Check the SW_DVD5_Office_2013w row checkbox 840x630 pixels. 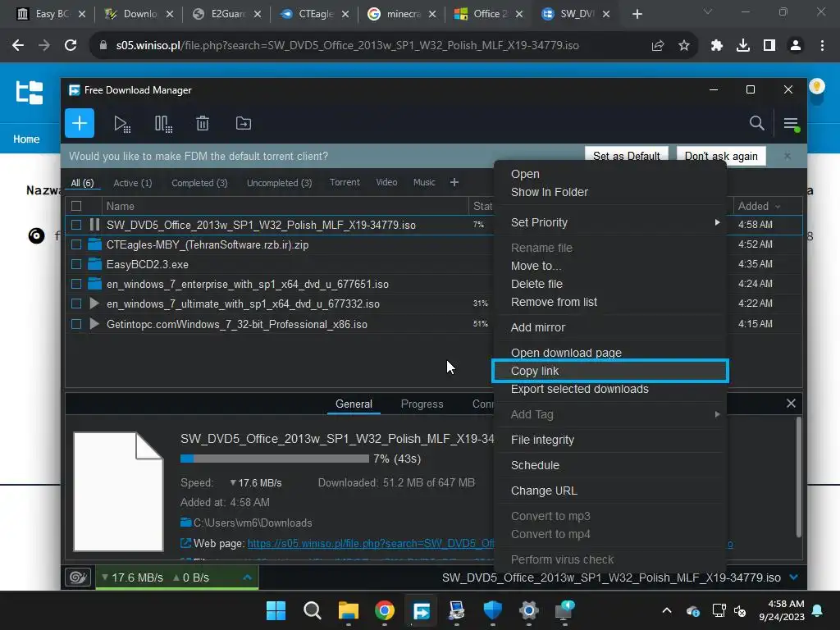click(76, 225)
